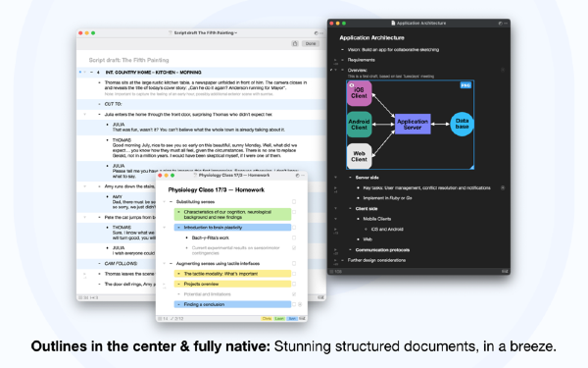Click the item count icon in Physiology status bar
This screenshot has height=368, width=588.
(160, 318)
